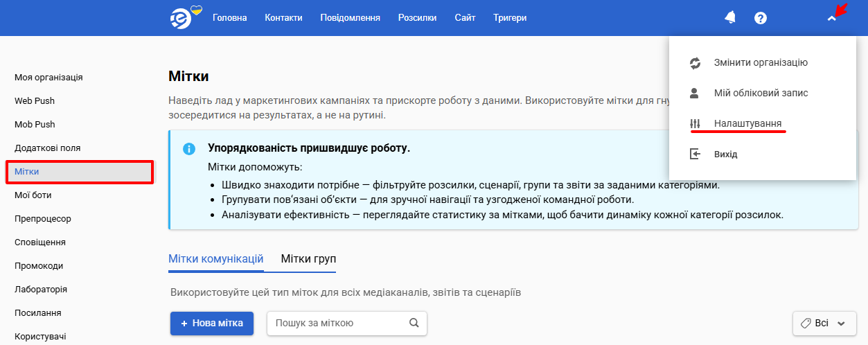The width and height of the screenshot is (868, 345).
Task: Switch to Мітки комунікацій tab
Action: 215,258
